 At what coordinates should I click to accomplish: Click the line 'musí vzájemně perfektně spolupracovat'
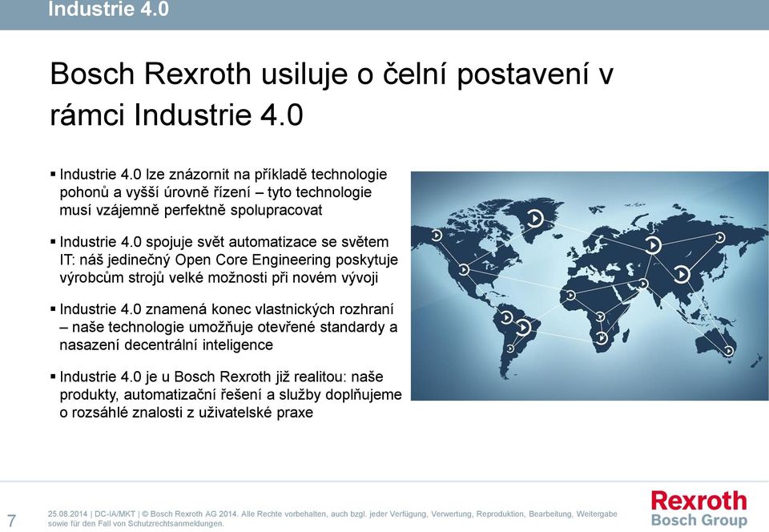(191, 211)
